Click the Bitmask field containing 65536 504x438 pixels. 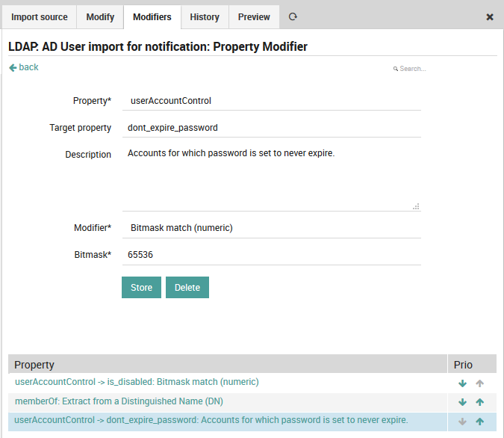click(x=271, y=255)
